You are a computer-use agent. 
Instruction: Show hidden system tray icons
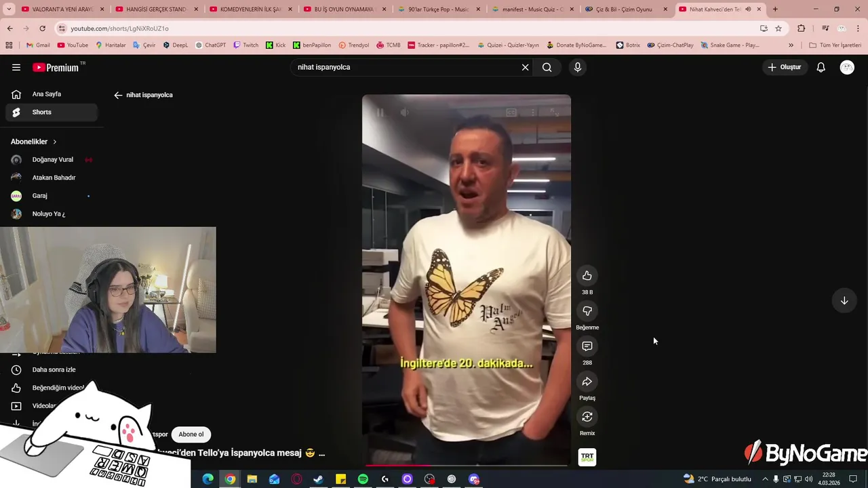pos(765,479)
